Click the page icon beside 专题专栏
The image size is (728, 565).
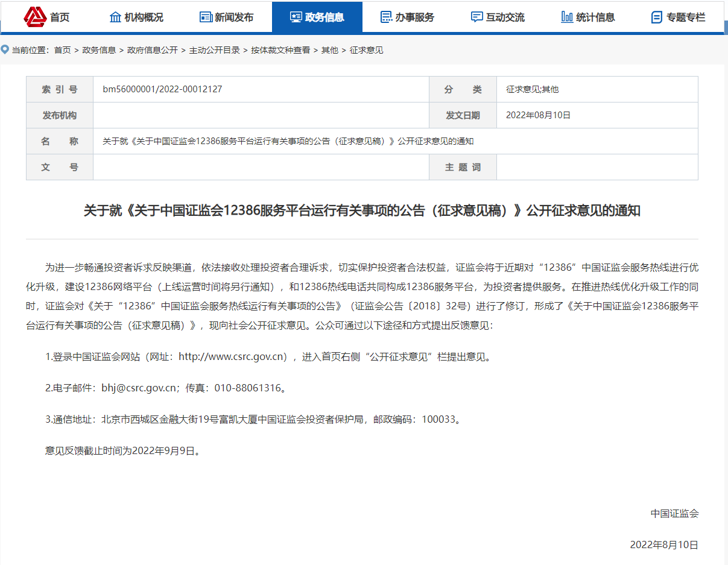657,17
